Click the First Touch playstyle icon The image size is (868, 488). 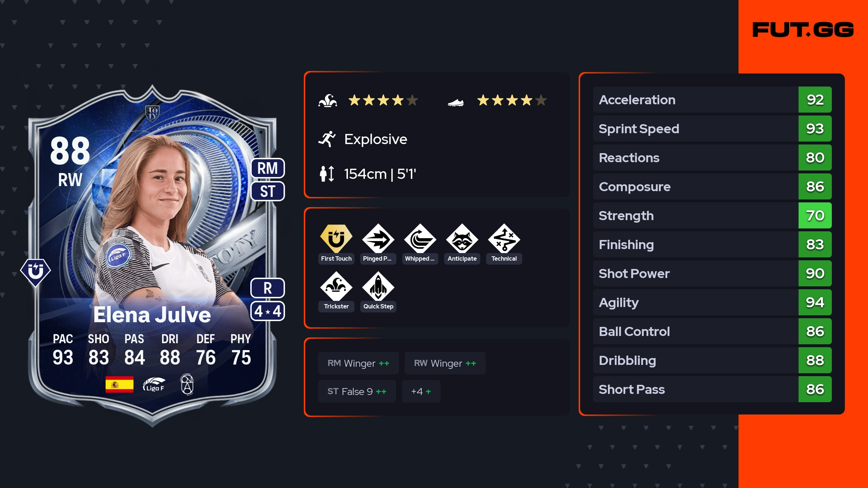(336, 239)
